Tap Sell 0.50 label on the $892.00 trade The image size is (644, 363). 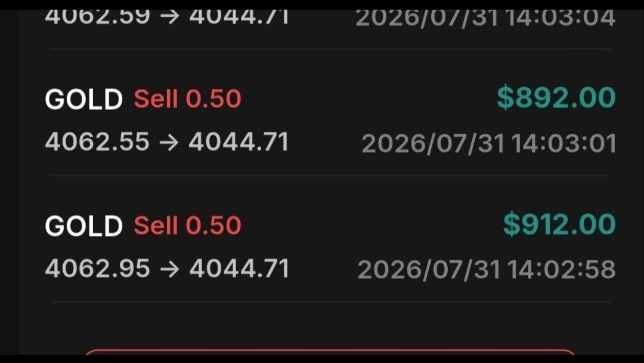pyautogui.click(x=187, y=99)
